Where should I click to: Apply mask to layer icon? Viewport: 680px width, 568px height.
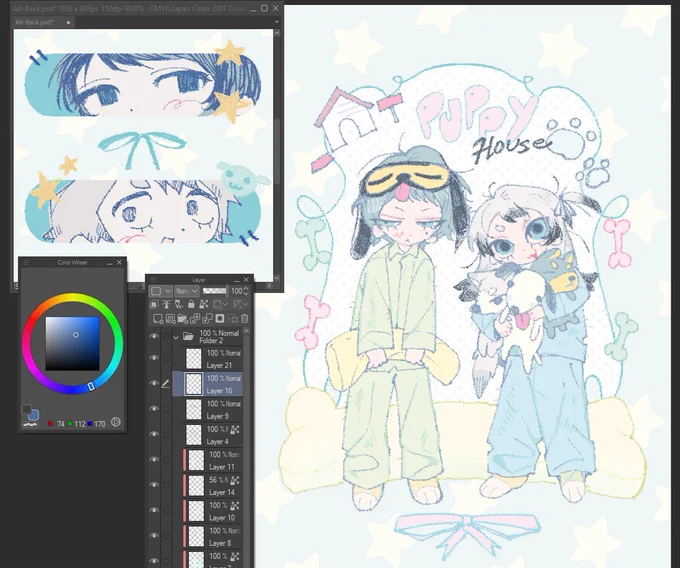[232, 319]
